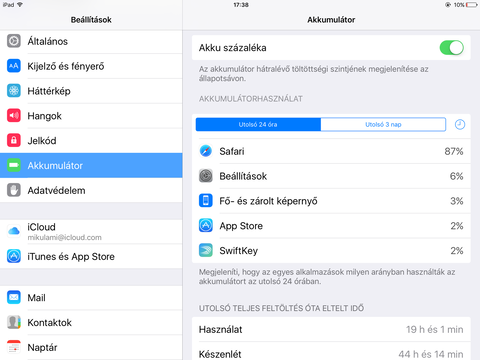Tap the green Akkumulátor battery icon

(x=14, y=165)
